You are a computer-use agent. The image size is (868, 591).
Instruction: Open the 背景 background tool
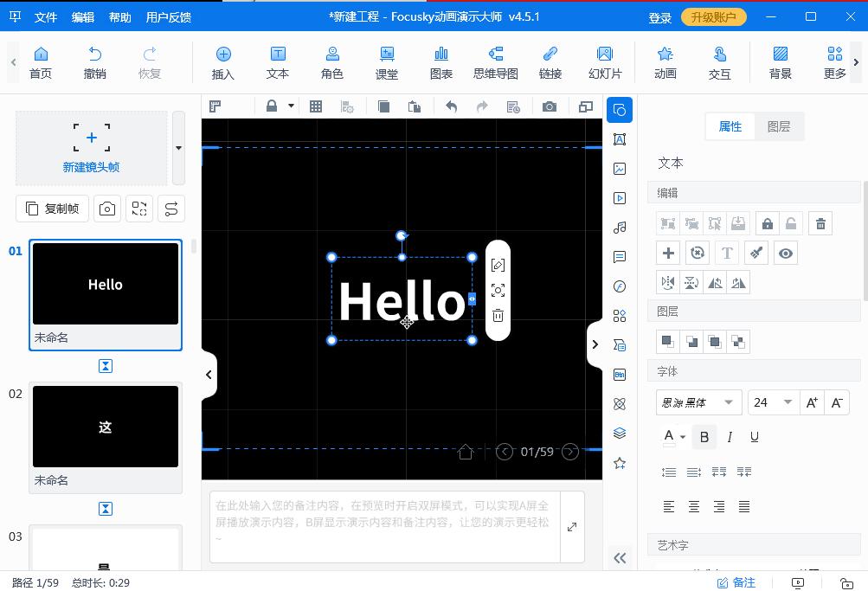[x=780, y=62]
